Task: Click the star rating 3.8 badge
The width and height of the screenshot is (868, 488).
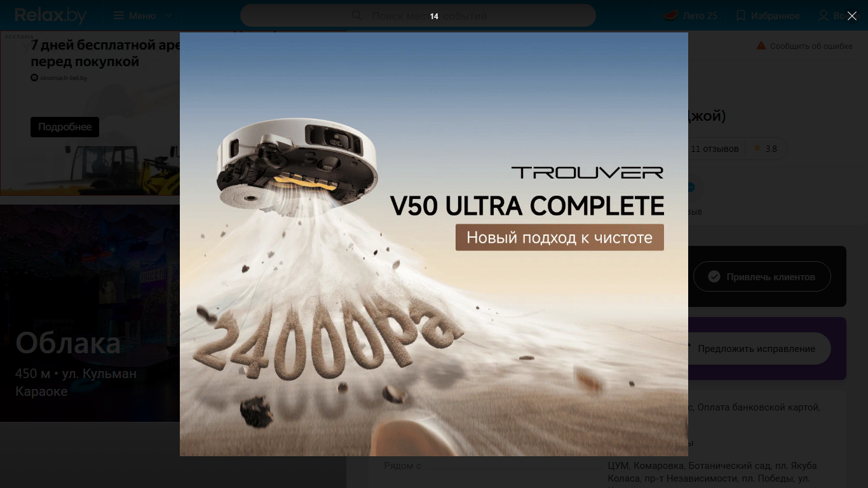Action: point(765,149)
